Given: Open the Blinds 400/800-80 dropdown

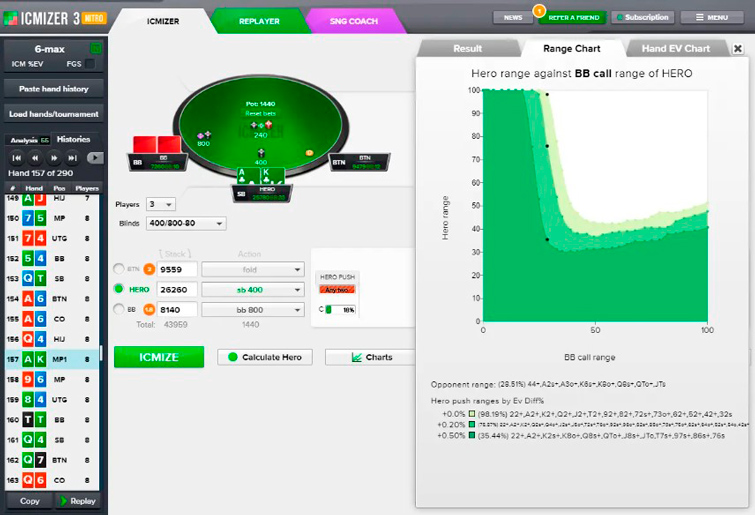Looking at the screenshot, I should pyautogui.click(x=186, y=223).
